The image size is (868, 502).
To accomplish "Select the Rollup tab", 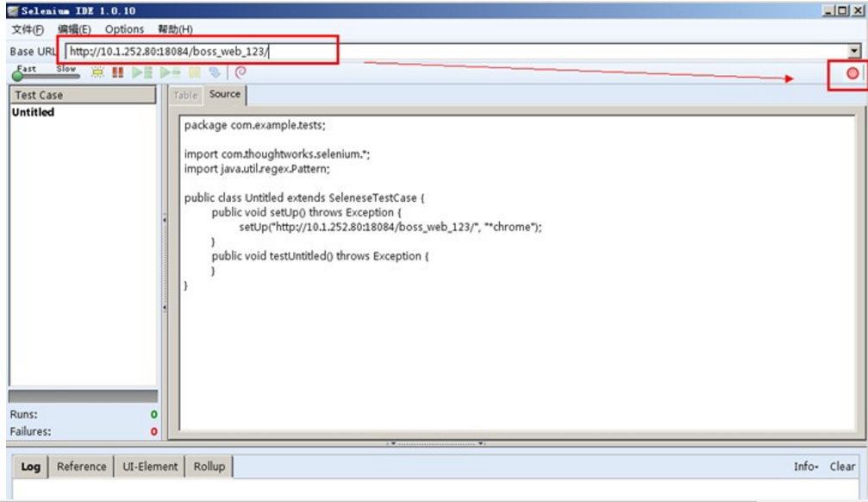I will pyautogui.click(x=209, y=467).
